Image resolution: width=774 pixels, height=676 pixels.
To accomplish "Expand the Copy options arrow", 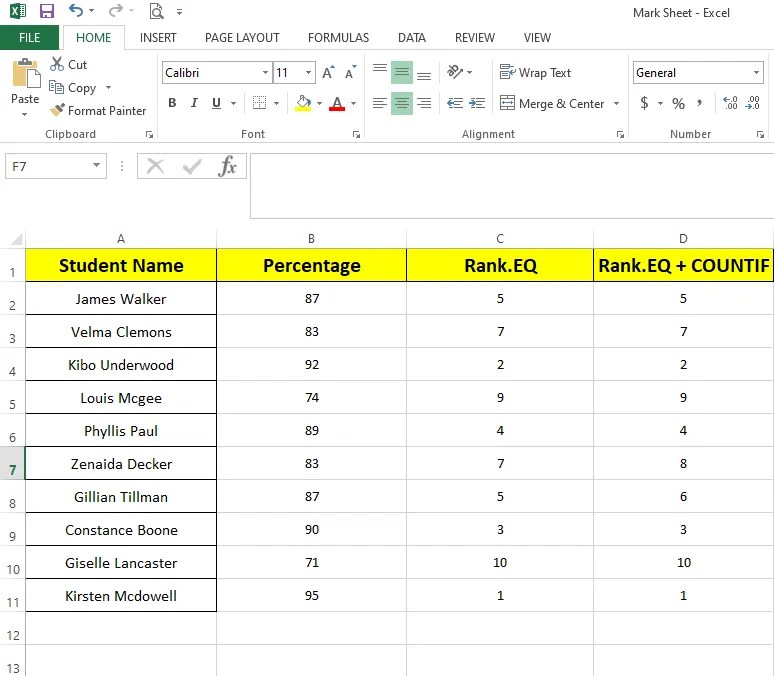I will pos(108,88).
